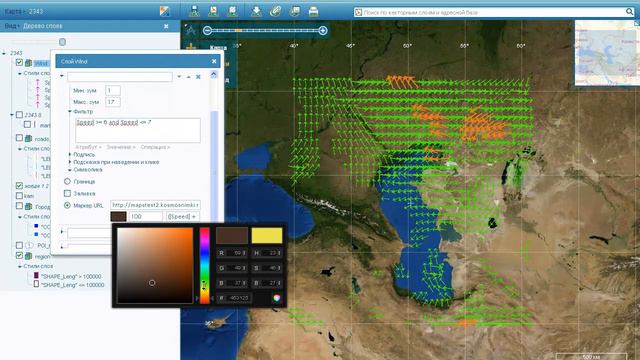Click the Операция link under filter
Viewport: 640px width, 360px height.
155,147
